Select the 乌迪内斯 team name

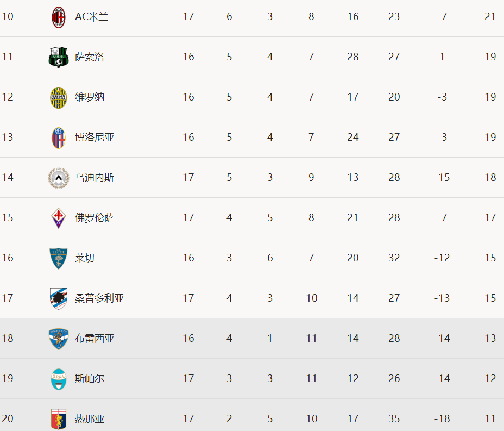point(94,178)
